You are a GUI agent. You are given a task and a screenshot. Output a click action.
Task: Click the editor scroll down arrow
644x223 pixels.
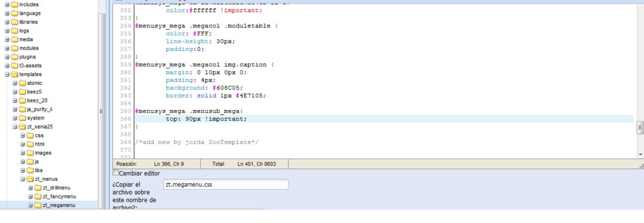(640, 155)
